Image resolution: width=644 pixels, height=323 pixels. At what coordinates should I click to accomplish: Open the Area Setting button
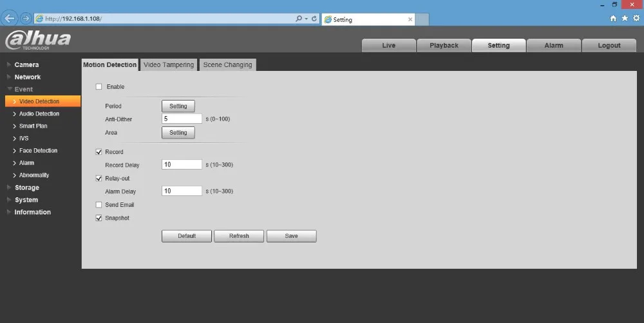tap(178, 133)
